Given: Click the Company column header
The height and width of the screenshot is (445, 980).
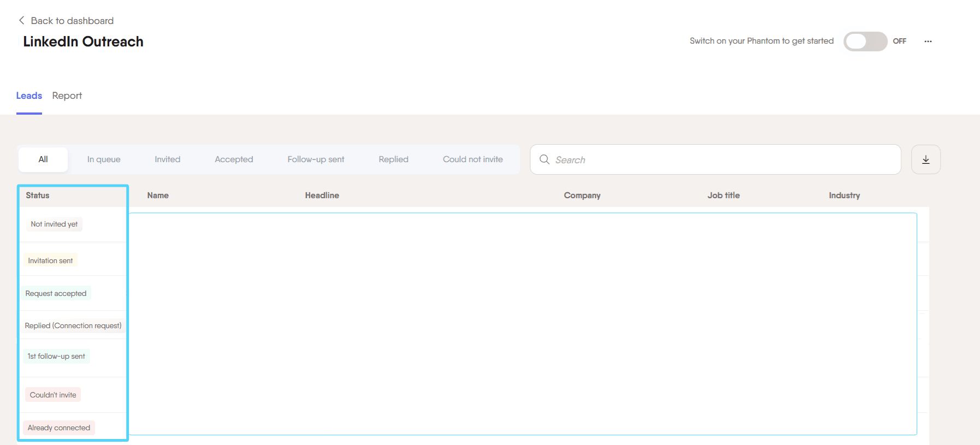Looking at the screenshot, I should pos(582,195).
